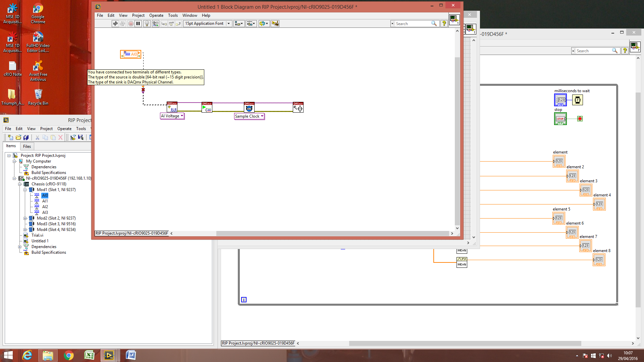Screen dimensions: 644x362
Task: Open the Distribute Objects dropdown
Action: [x=251, y=23]
